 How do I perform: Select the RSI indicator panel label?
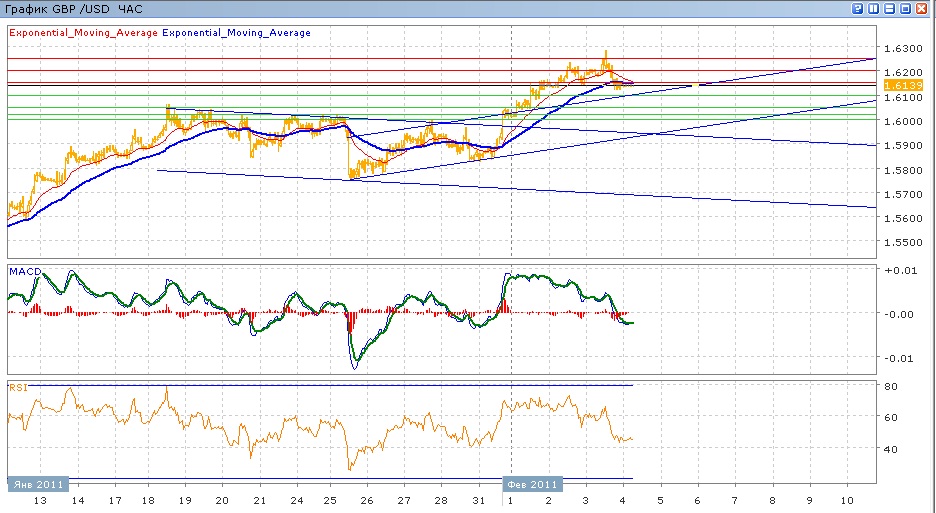(x=17, y=386)
